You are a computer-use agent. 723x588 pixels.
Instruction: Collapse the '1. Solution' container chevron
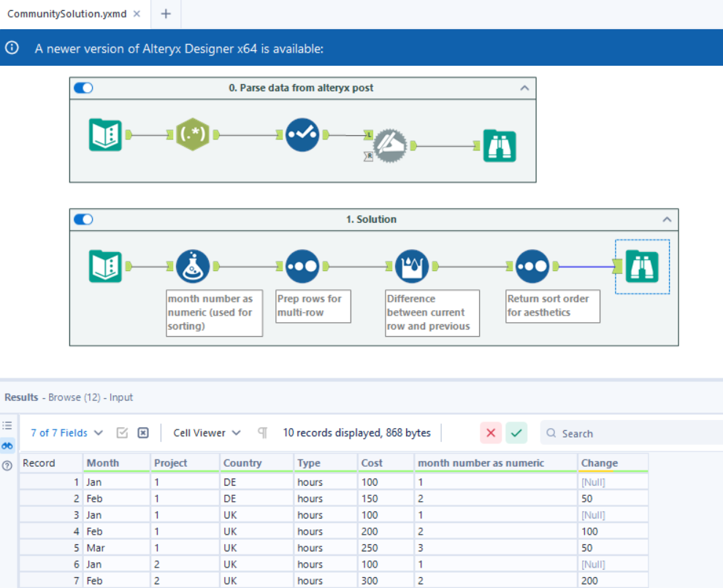(x=666, y=219)
